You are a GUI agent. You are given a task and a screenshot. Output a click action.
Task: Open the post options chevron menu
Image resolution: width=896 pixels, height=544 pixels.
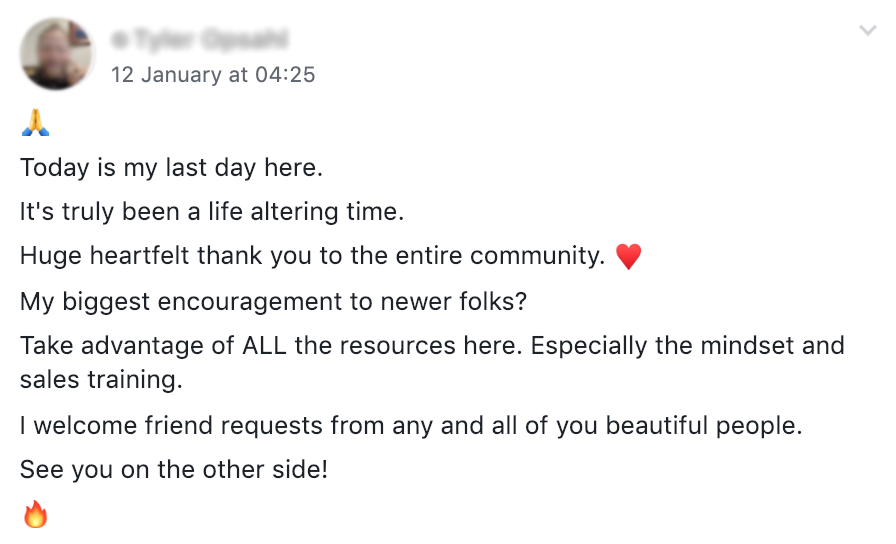coord(867,32)
